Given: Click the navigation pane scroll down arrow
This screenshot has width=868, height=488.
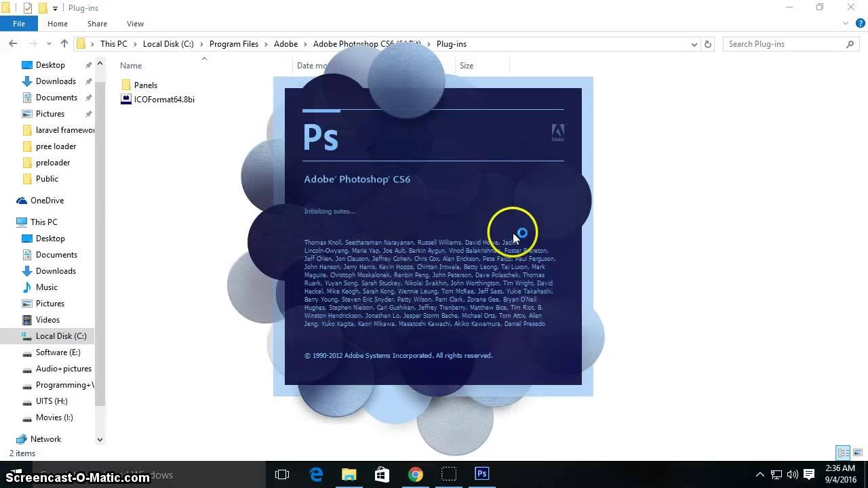Looking at the screenshot, I should click(100, 440).
